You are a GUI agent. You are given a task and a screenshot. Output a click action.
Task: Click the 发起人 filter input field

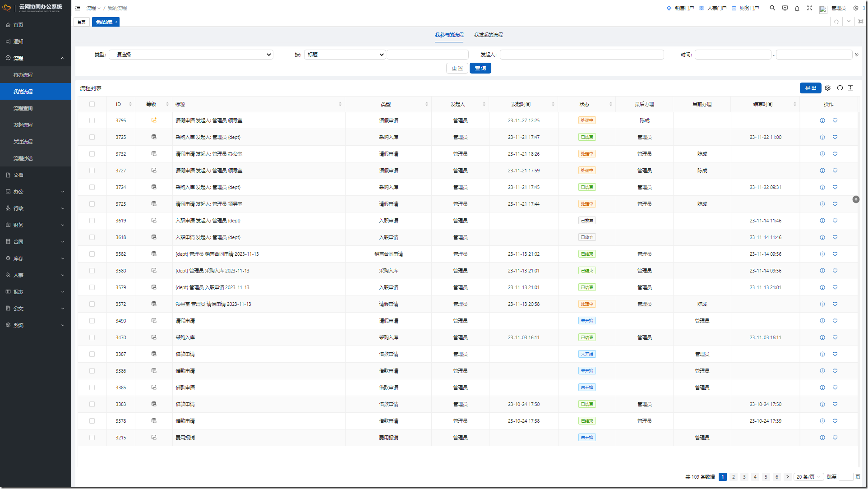pos(582,55)
